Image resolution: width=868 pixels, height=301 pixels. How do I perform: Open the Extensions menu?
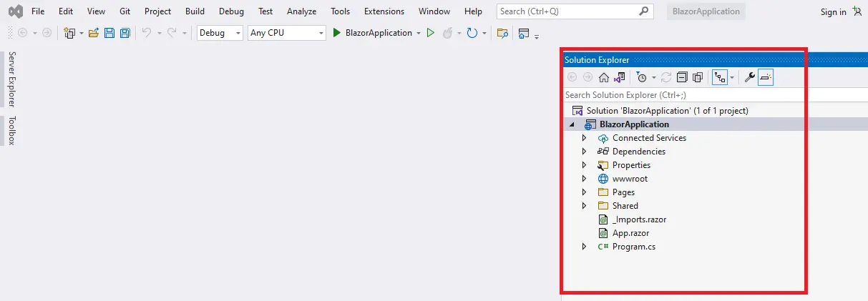click(x=384, y=11)
